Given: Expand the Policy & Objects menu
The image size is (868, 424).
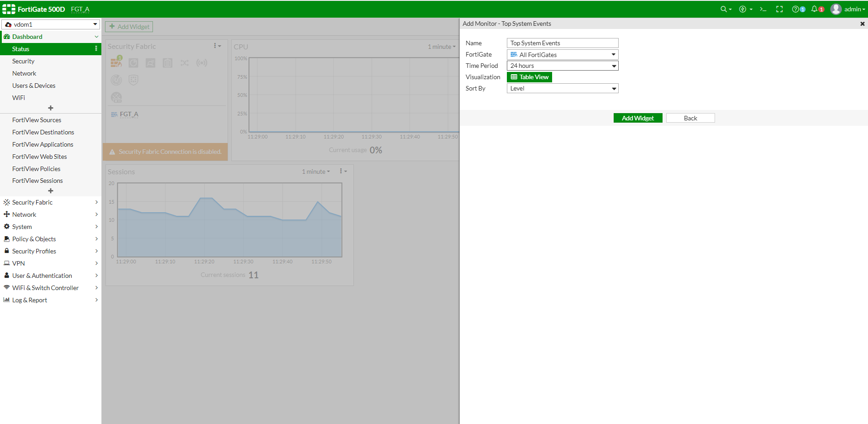Looking at the screenshot, I should click(x=51, y=239).
